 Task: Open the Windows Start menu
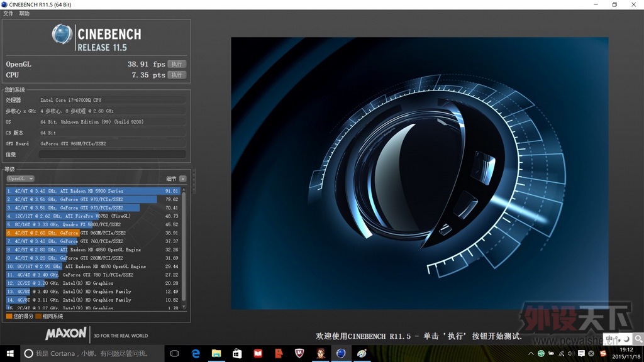(x=10, y=353)
